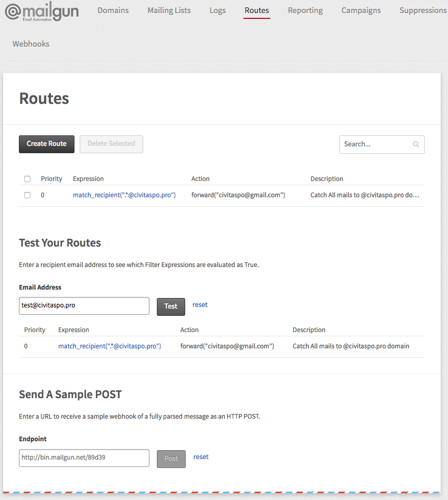Screen dimensions: 448x500
Task: Click 'Catch All mails to @civitaspo.pro domain' description
Action: (351, 346)
